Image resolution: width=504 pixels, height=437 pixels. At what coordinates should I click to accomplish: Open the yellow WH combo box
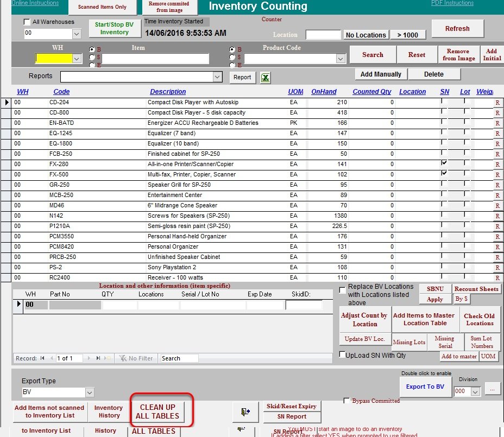(x=76, y=59)
